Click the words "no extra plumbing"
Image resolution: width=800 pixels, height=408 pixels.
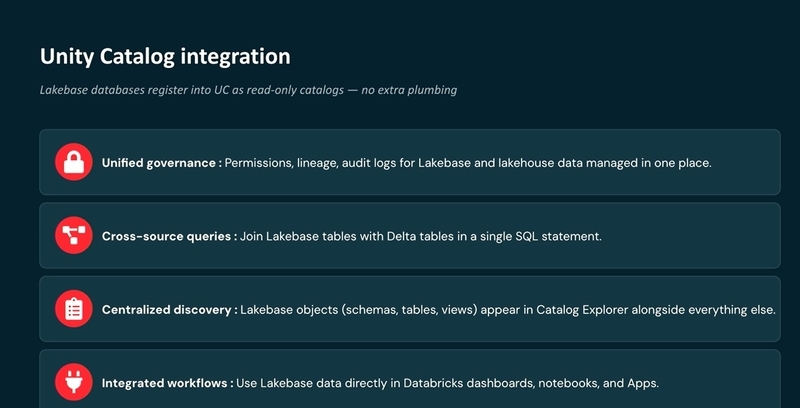pos(409,90)
